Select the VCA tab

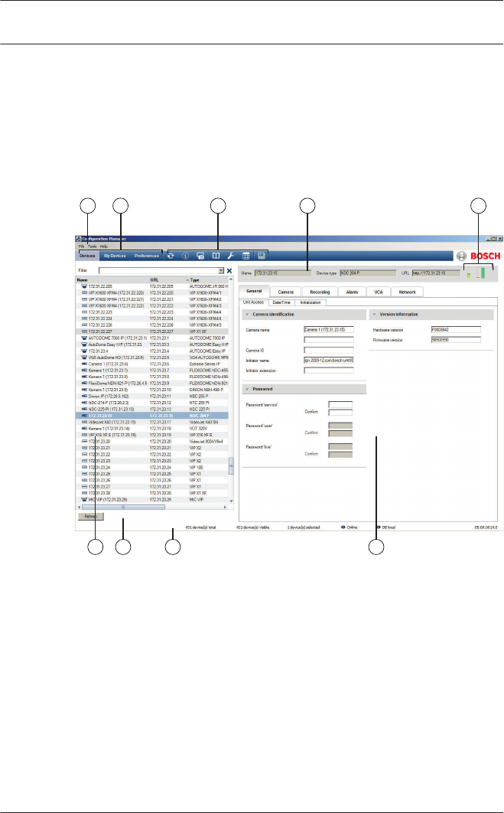pos(378,292)
